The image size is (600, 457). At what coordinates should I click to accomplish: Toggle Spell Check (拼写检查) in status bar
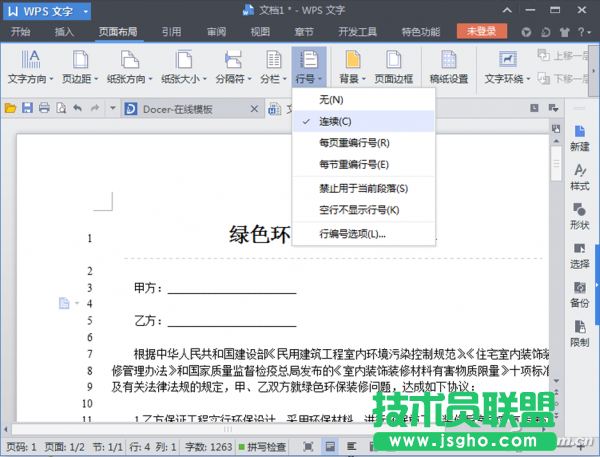(x=262, y=447)
